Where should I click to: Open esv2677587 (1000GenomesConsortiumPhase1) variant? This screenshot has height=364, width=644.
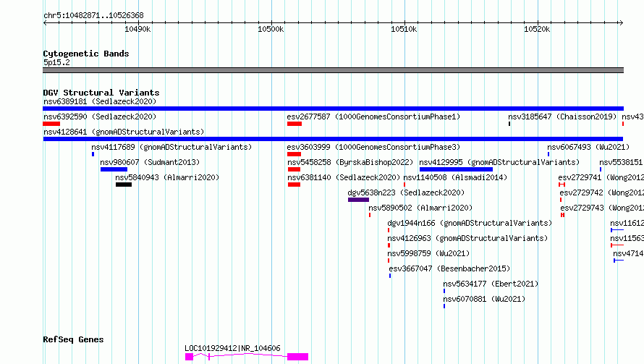(x=373, y=117)
